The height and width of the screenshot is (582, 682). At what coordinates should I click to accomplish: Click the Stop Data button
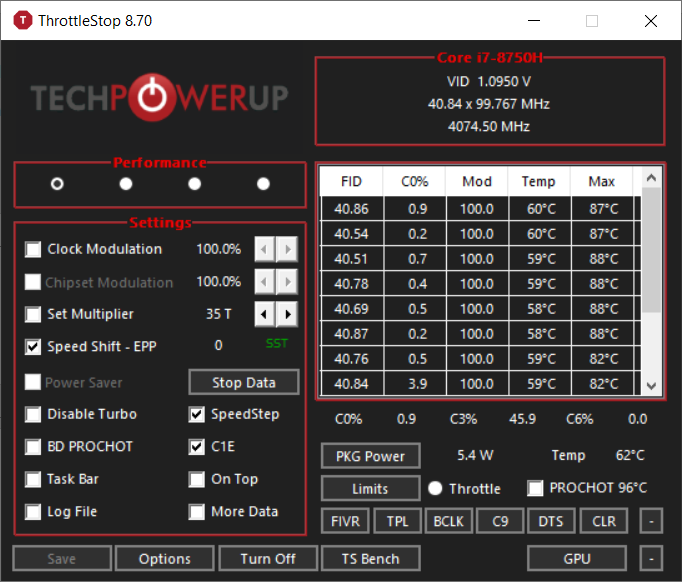[244, 382]
